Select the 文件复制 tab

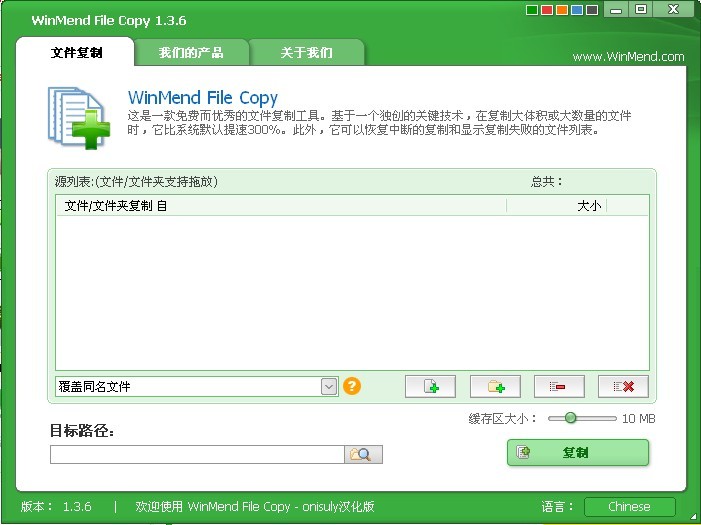[77, 52]
